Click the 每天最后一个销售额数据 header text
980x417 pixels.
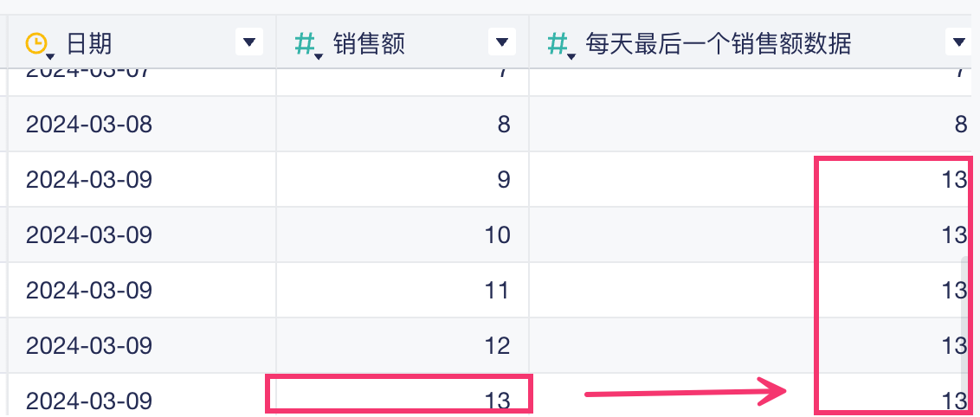point(719,42)
